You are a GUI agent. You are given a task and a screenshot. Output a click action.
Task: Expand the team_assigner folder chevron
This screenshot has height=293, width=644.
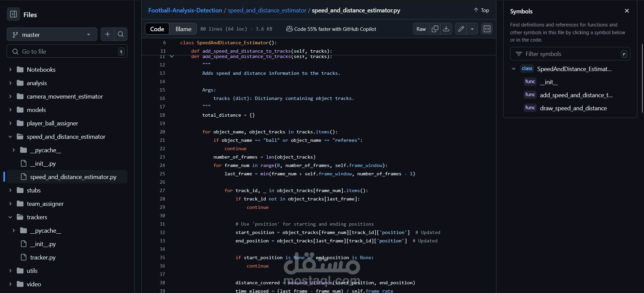tap(10, 203)
